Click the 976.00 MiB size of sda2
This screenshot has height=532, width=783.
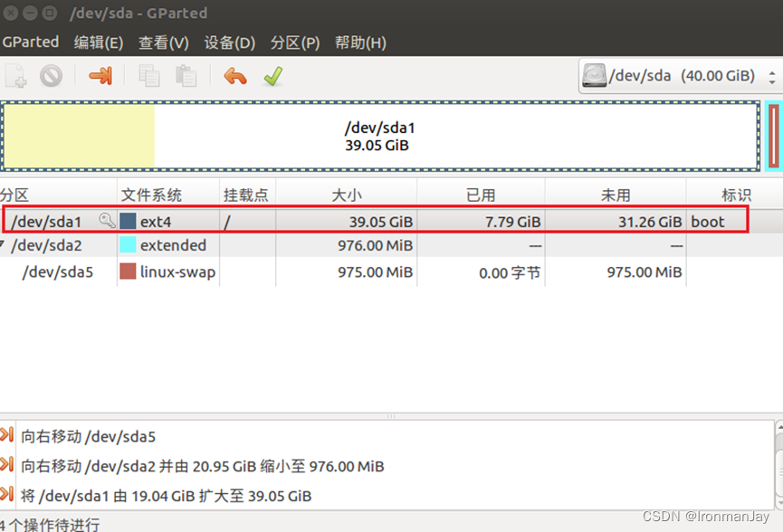[x=375, y=245]
